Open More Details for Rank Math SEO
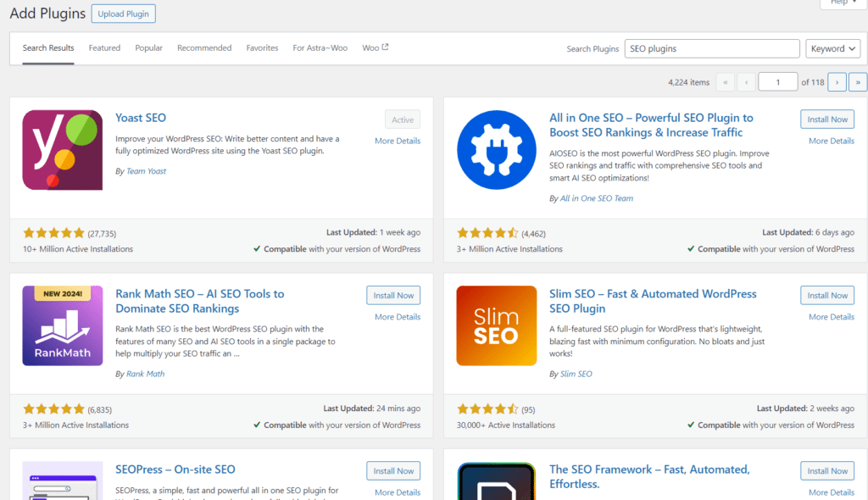868x500 pixels. pyautogui.click(x=398, y=317)
